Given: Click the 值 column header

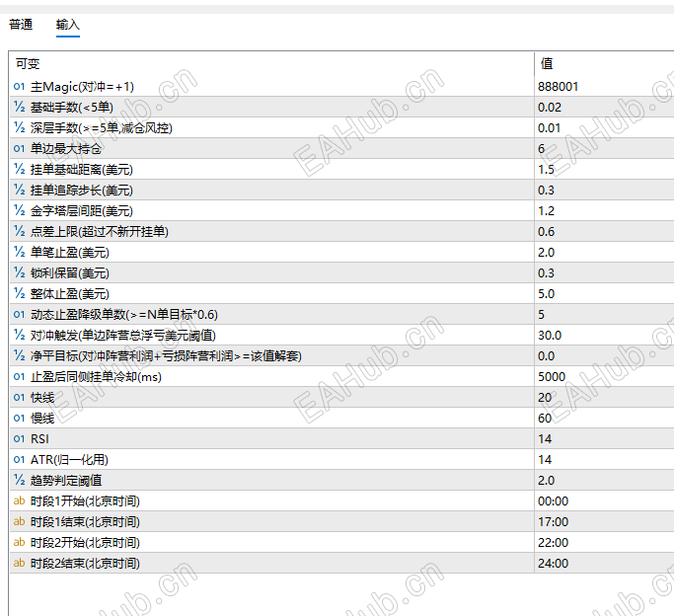Looking at the screenshot, I should click(547, 63).
